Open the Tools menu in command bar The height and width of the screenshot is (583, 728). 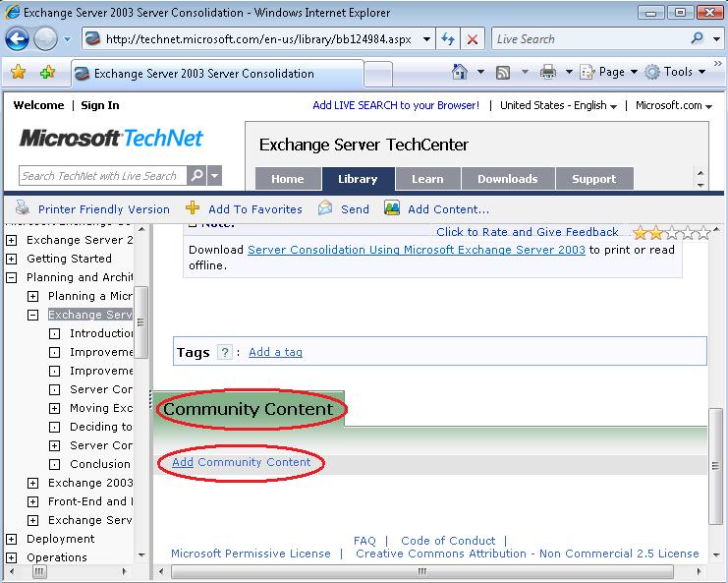coord(676,72)
